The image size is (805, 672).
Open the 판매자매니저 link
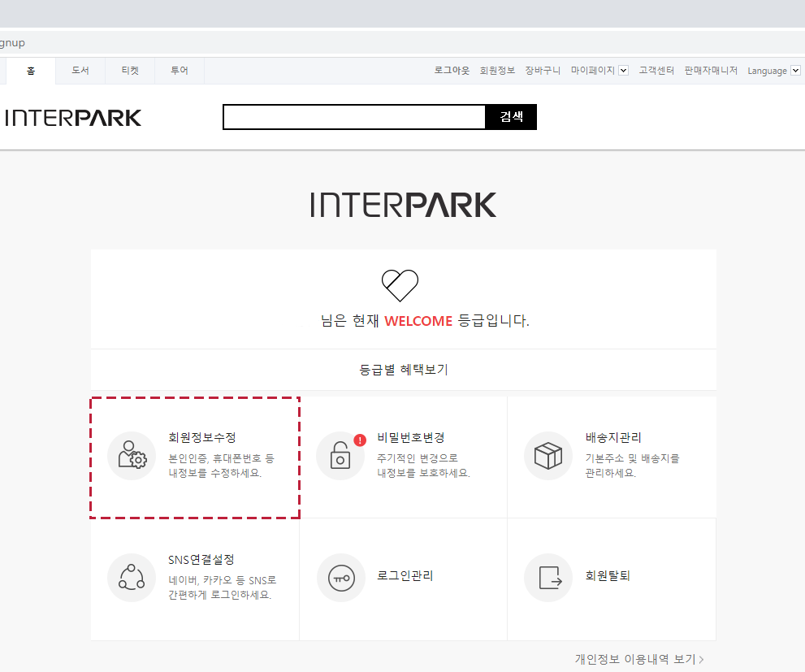tap(711, 71)
